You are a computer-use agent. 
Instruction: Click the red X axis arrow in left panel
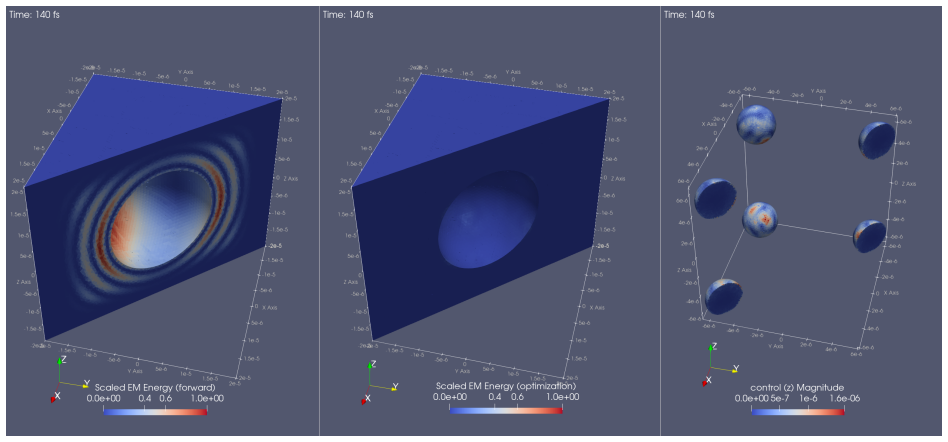tap(56, 394)
